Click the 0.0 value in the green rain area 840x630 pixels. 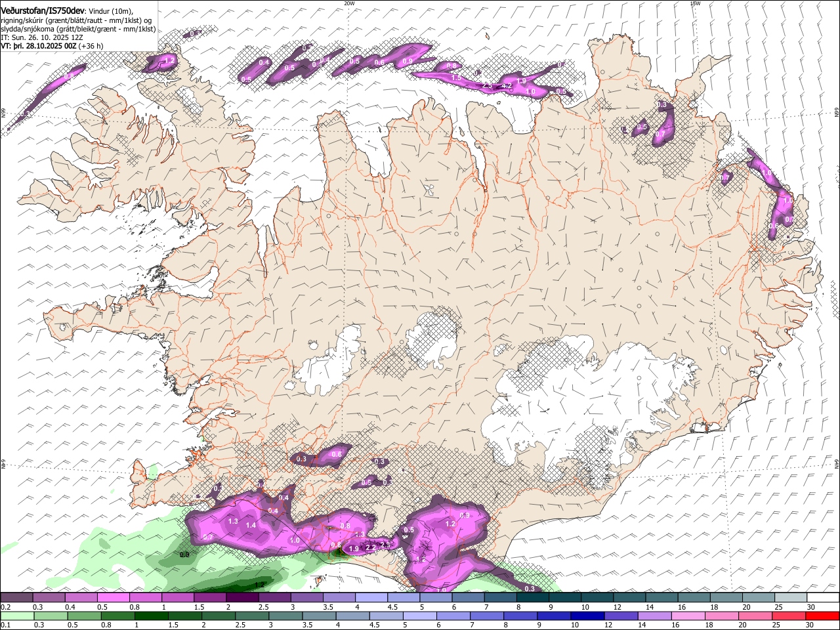click(184, 555)
